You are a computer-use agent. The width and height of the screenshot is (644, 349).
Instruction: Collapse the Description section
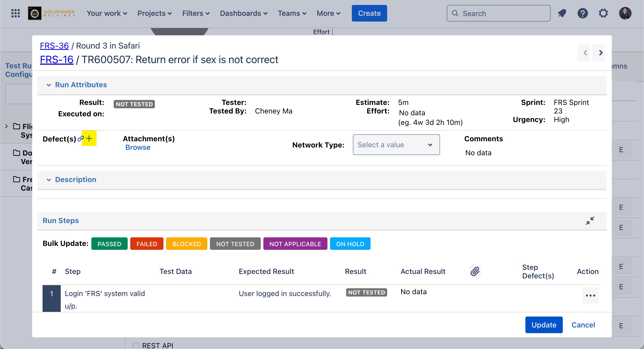coord(49,180)
